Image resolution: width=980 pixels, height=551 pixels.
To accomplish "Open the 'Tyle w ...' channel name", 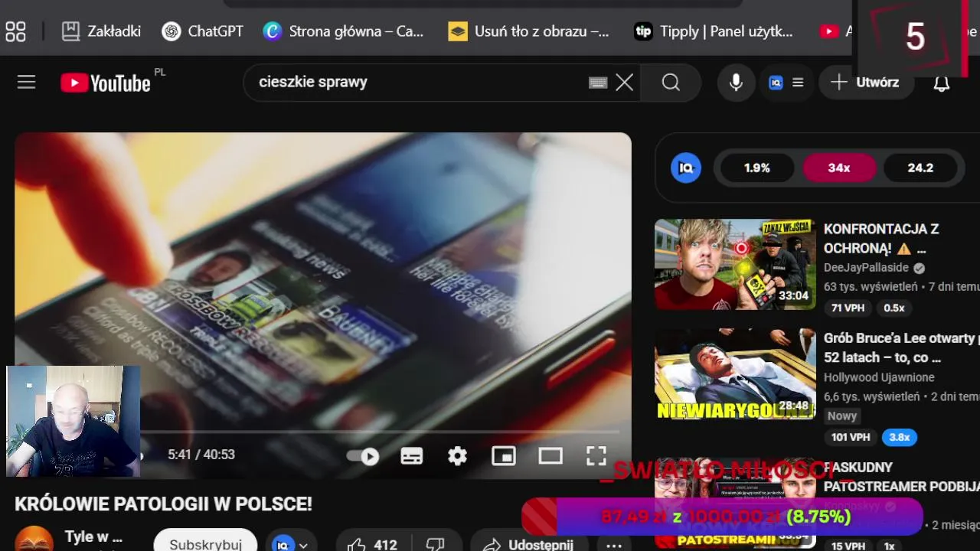I will (93, 536).
